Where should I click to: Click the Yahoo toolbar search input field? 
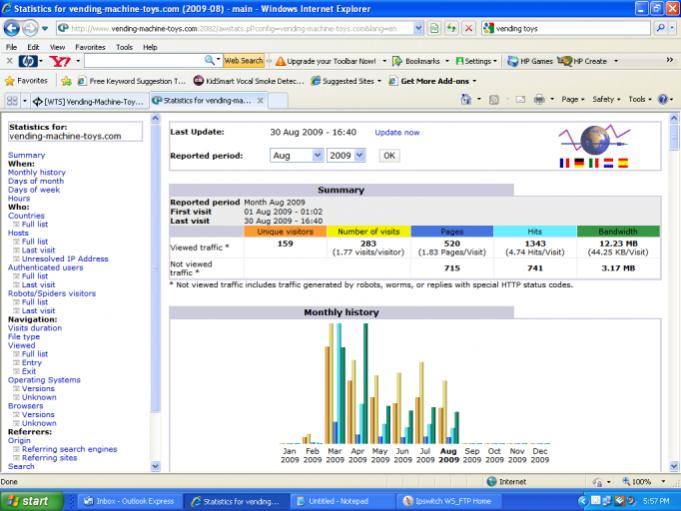(x=144, y=61)
